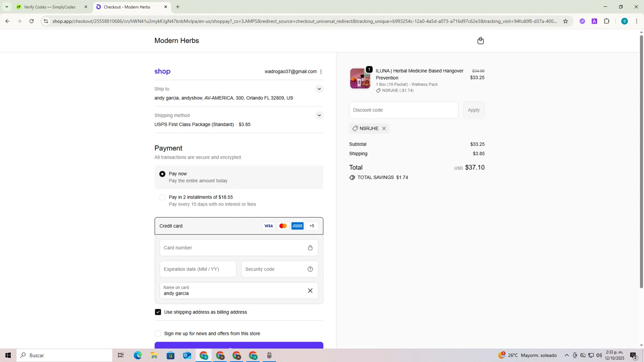
Task: Click the security code field
Action: click(x=279, y=269)
